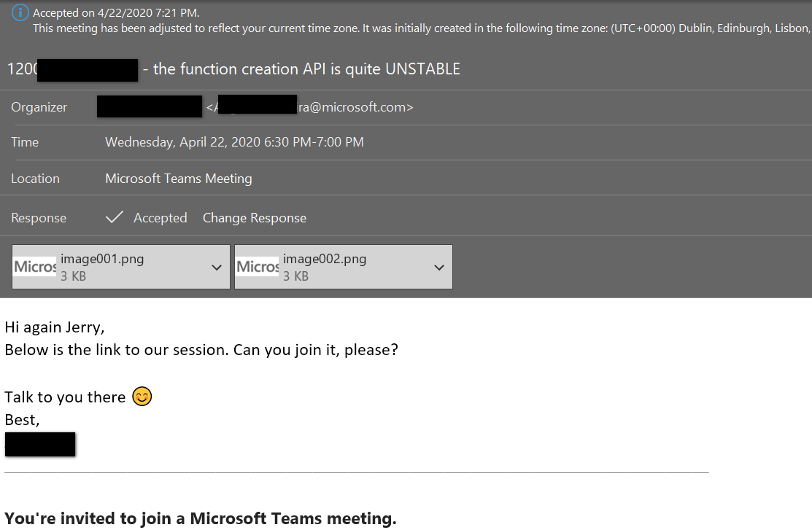
Task: Click the Microsoft Teams Meeting location text
Action: 179,179
